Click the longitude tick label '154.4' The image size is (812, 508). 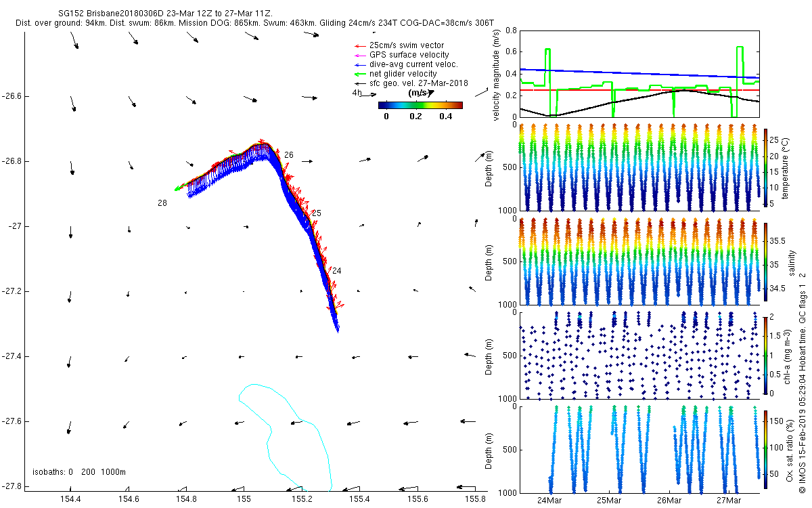(x=70, y=499)
